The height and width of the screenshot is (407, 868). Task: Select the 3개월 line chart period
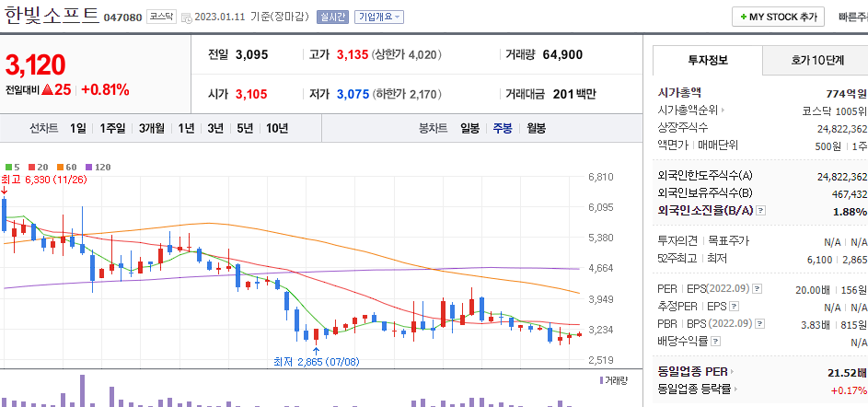click(x=152, y=129)
